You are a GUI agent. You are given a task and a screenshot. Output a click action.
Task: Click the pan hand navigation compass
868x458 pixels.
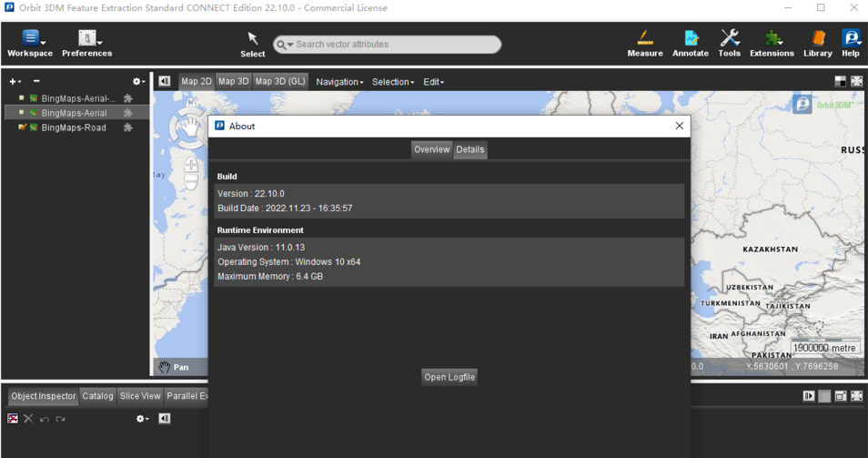(x=189, y=128)
